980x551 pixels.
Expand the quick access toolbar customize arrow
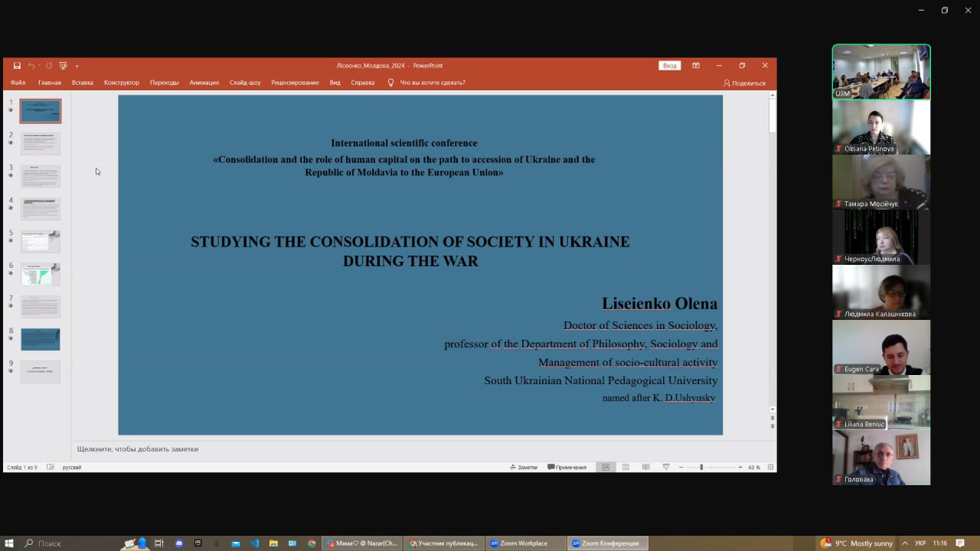pyautogui.click(x=77, y=66)
